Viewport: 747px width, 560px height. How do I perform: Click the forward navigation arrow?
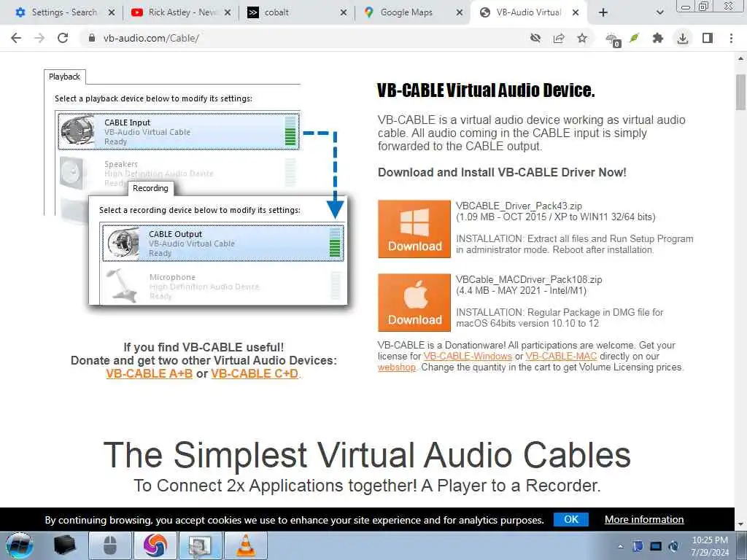(x=39, y=38)
